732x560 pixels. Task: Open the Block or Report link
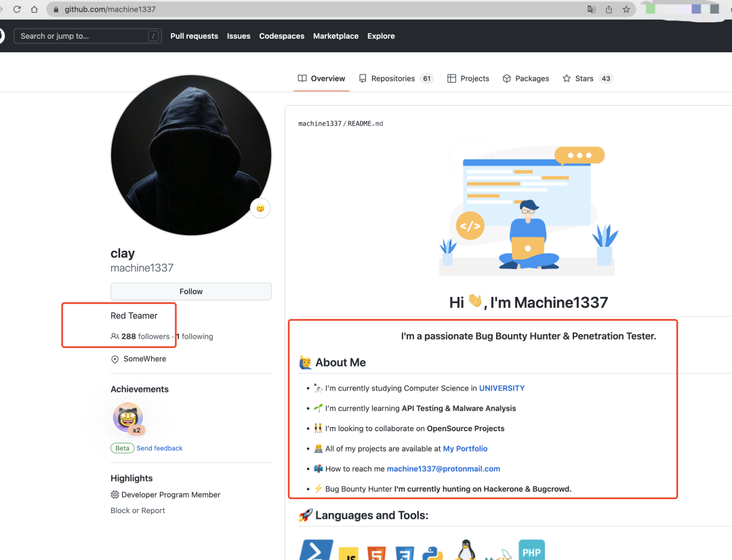coord(138,511)
